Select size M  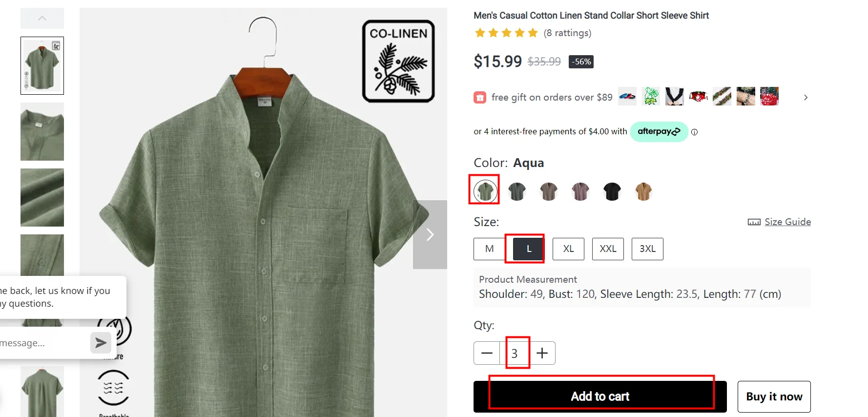[489, 249]
